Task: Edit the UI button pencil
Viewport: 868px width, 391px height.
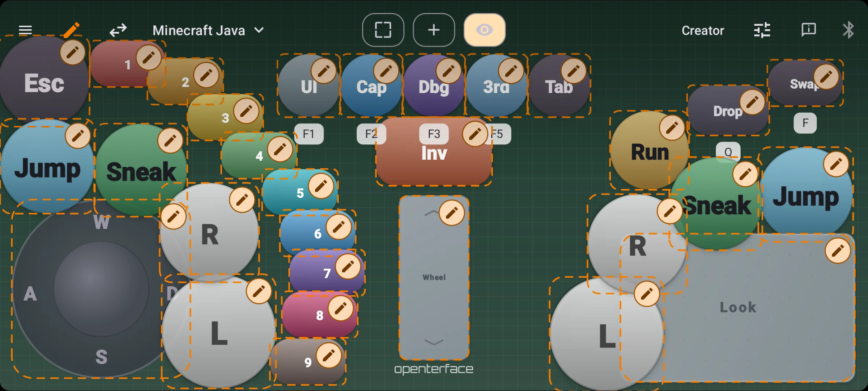Action: click(324, 71)
